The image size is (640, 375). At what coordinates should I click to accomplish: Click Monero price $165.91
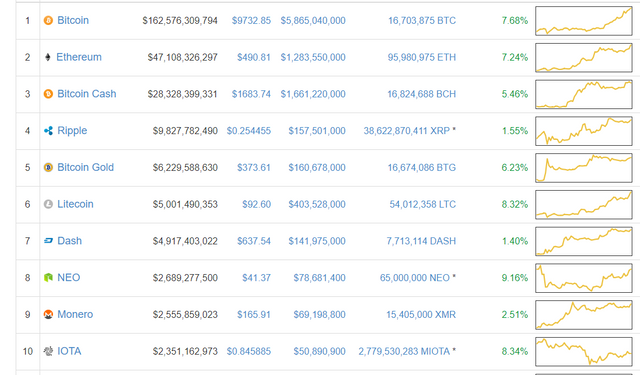[254, 314]
